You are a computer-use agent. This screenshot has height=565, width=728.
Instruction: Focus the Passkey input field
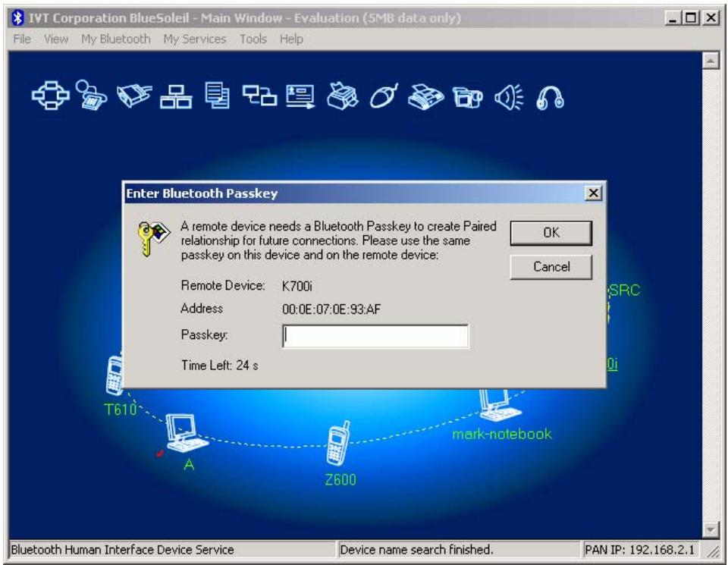(x=375, y=336)
